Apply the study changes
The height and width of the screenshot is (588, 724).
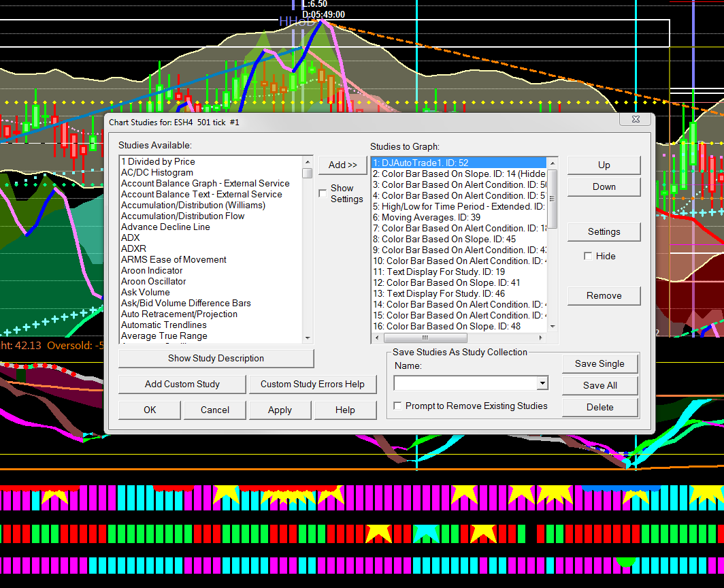[280, 410]
